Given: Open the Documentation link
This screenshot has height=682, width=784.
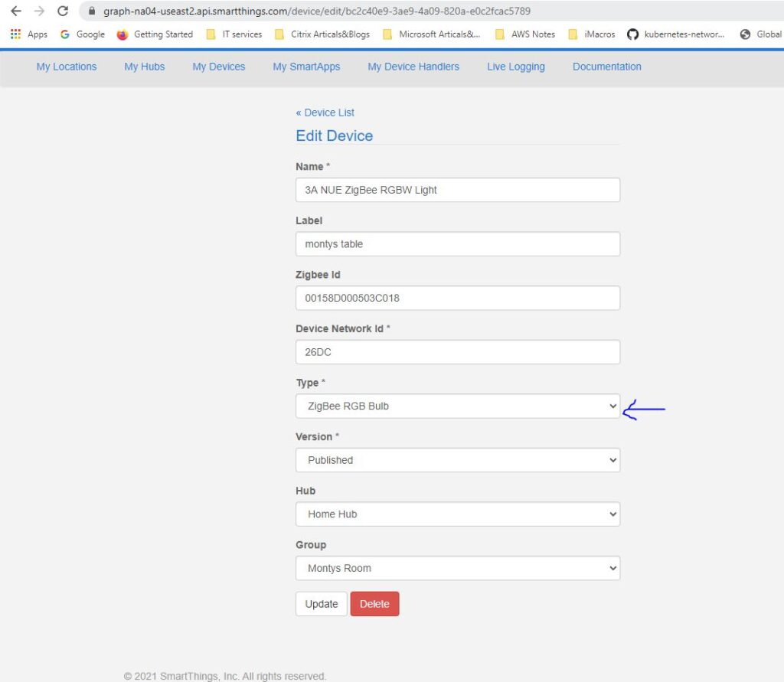Looking at the screenshot, I should (607, 67).
